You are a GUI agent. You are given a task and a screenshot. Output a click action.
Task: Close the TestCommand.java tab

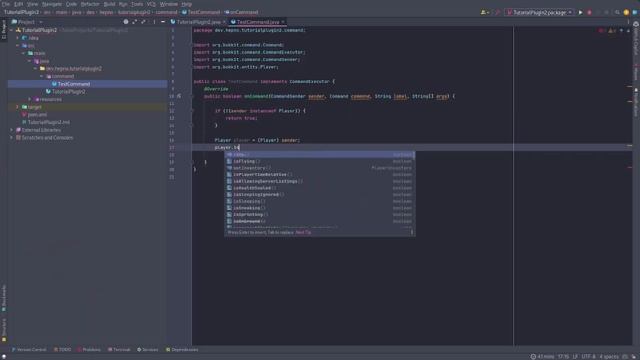(x=282, y=22)
